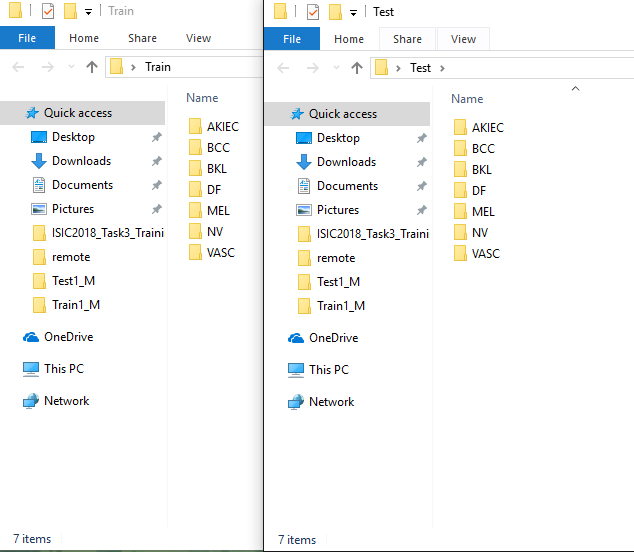Open the File tab in the Train window
Screen dimensions: 634x552
(27, 38)
